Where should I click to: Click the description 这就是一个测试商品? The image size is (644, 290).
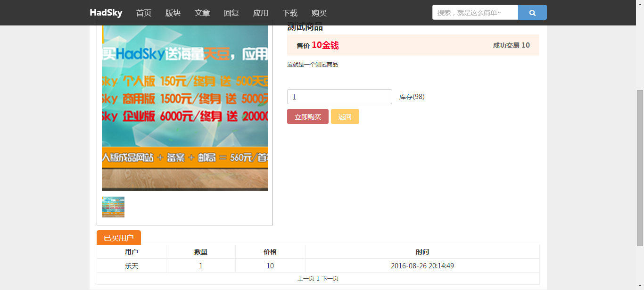pos(313,65)
